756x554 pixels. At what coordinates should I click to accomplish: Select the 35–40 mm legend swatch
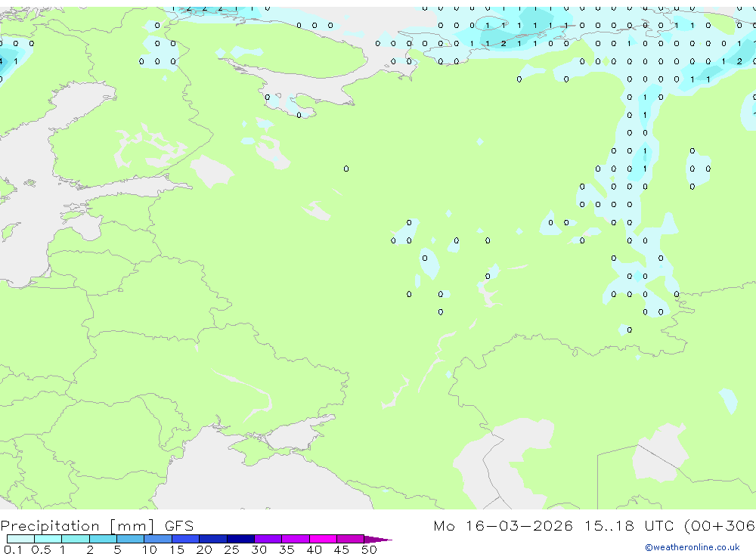click(x=296, y=539)
